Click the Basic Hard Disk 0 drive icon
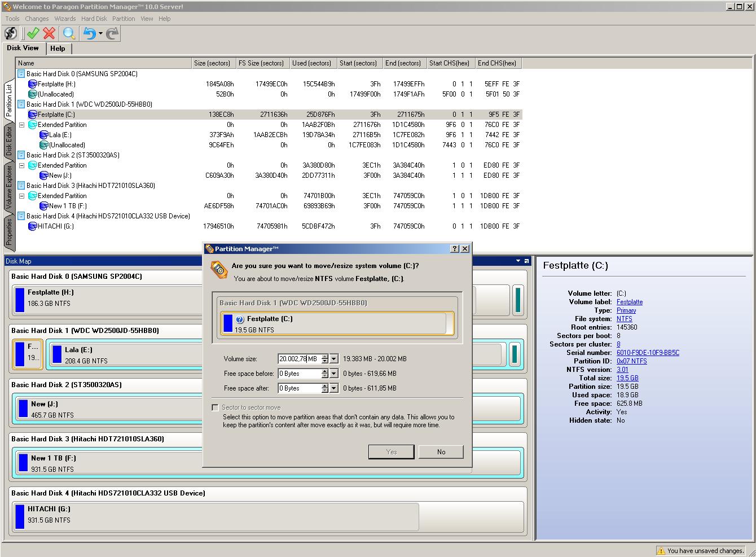Viewport: 756px width, 557px height. coord(21,74)
